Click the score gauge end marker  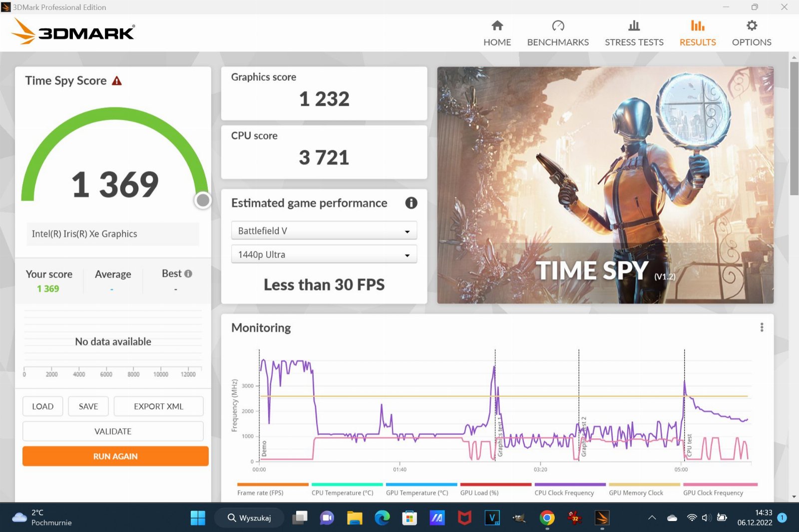pyautogui.click(x=203, y=200)
